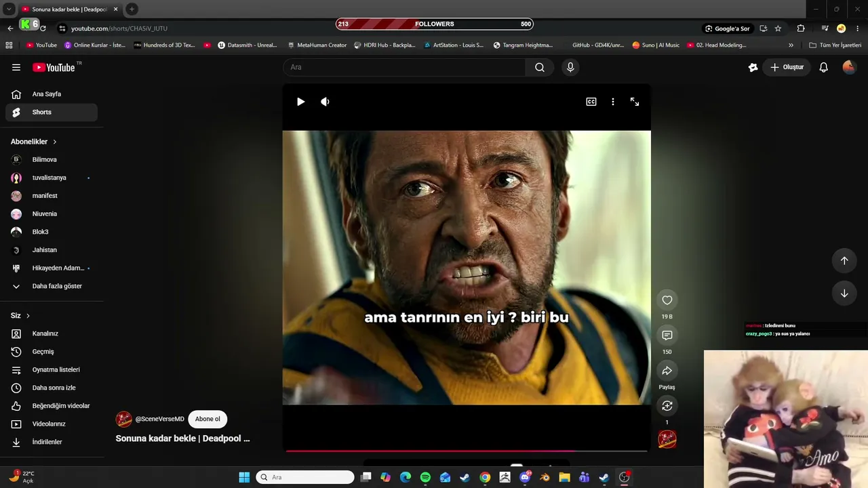Play the Shorts video
This screenshot has height=488, width=868.
click(300, 102)
